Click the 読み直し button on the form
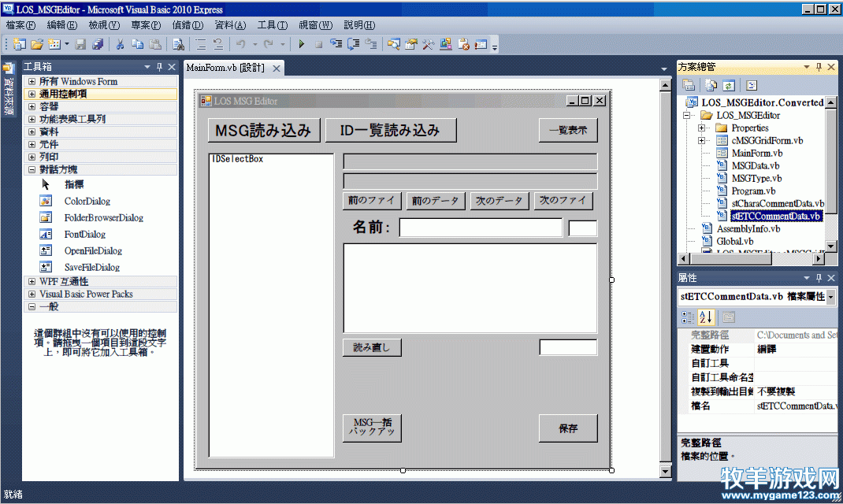This screenshot has height=504, width=843. 372,347
